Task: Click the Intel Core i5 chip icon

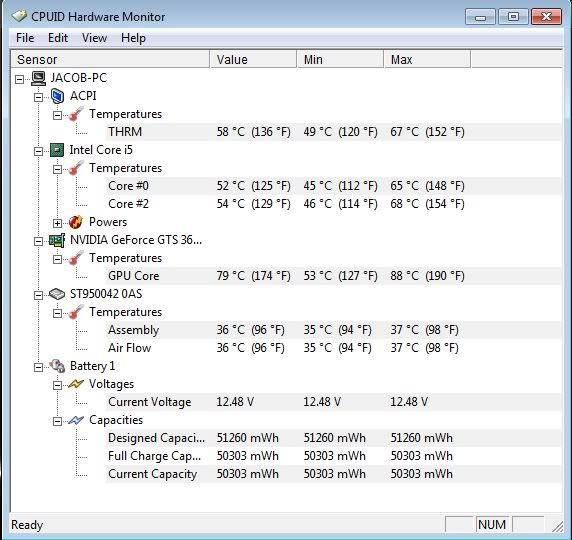Action: 57,150
